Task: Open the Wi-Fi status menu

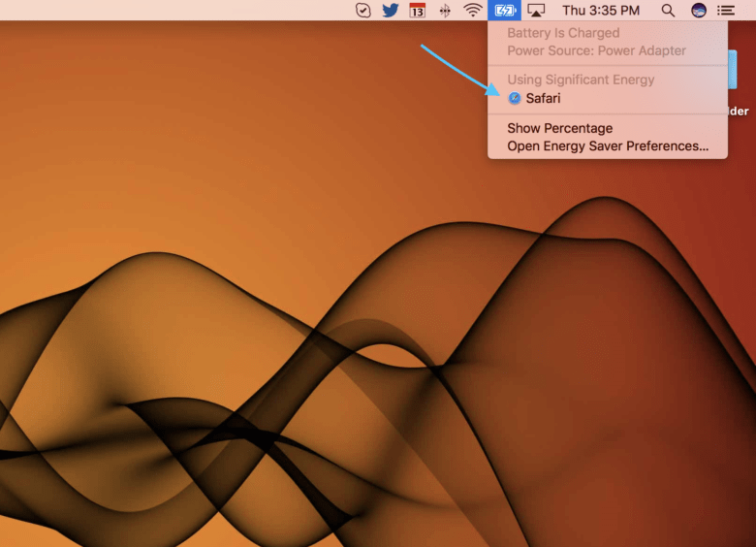Action: pyautogui.click(x=473, y=11)
